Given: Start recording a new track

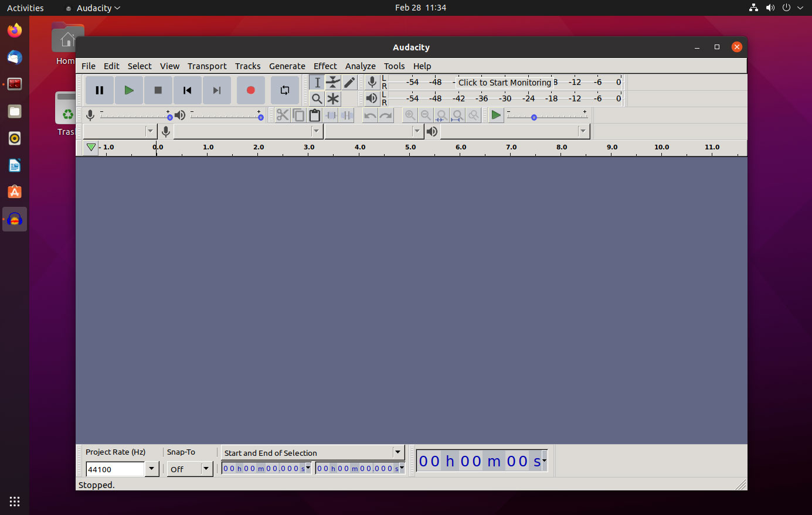Looking at the screenshot, I should point(250,90).
